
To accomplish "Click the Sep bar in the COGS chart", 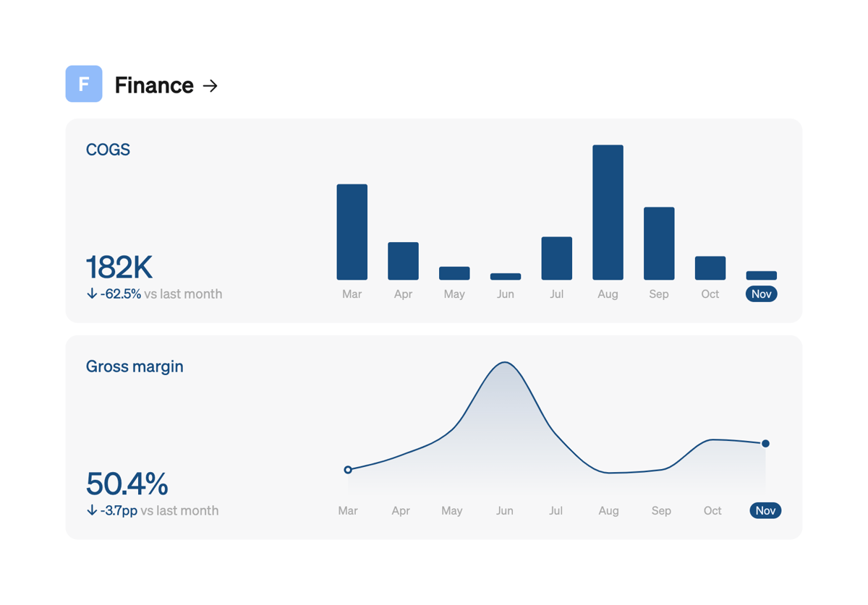I will pos(659,242).
